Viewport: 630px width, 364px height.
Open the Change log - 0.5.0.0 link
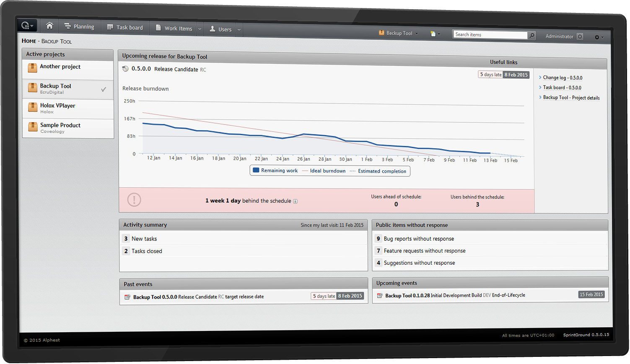[x=563, y=77]
